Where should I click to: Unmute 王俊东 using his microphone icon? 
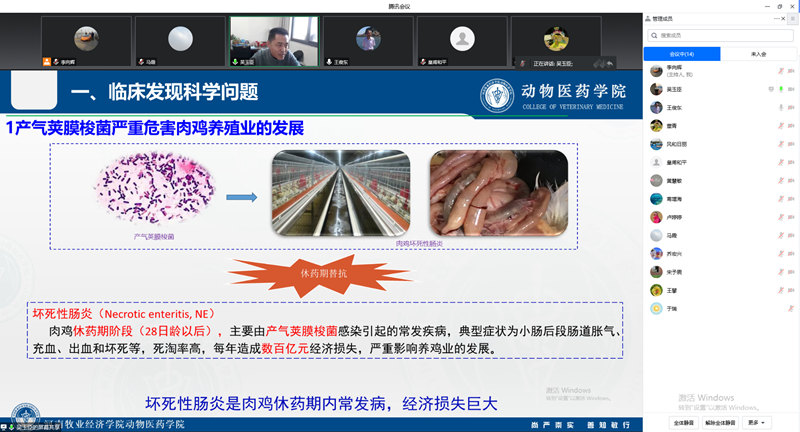pos(779,107)
